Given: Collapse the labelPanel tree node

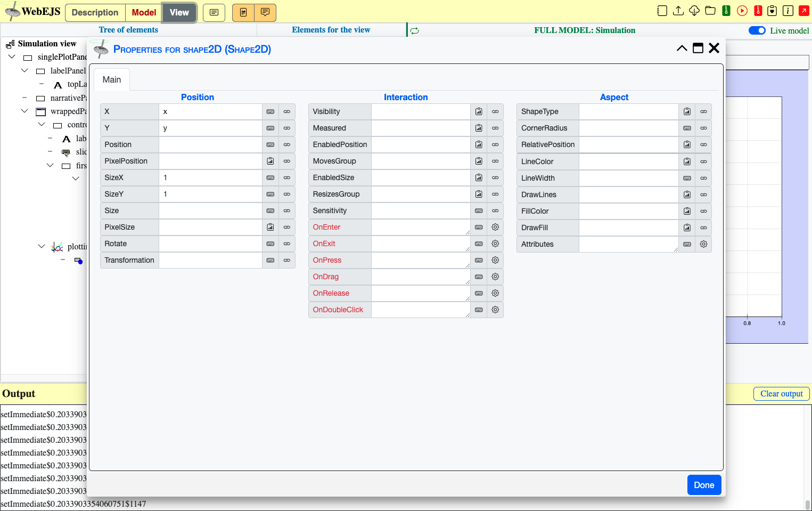Looking at the screenshot, I should coord(24,70).
